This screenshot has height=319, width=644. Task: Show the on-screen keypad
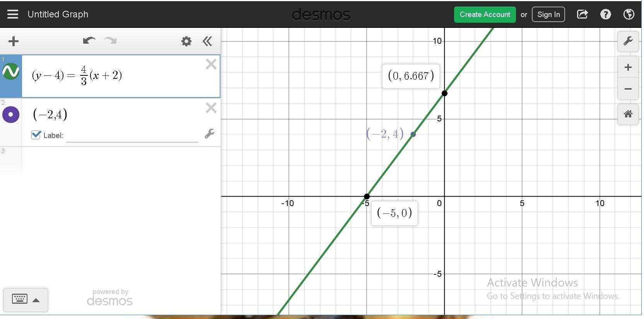pos(20,299)
